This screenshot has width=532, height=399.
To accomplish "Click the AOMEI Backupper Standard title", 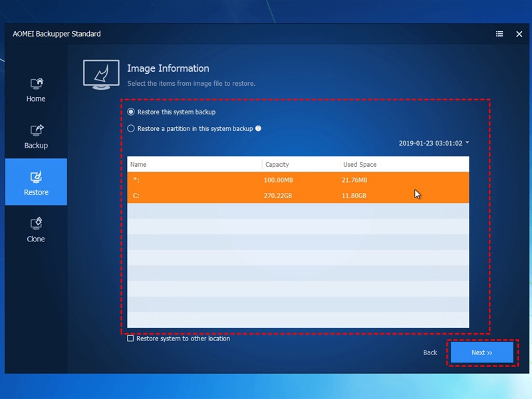I will coord(57,34).
